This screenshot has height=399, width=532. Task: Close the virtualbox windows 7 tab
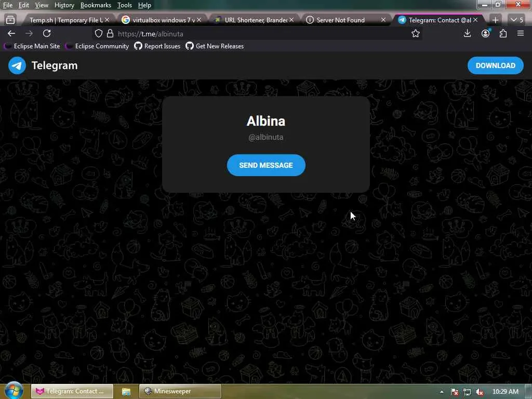(x=199, y=20)
